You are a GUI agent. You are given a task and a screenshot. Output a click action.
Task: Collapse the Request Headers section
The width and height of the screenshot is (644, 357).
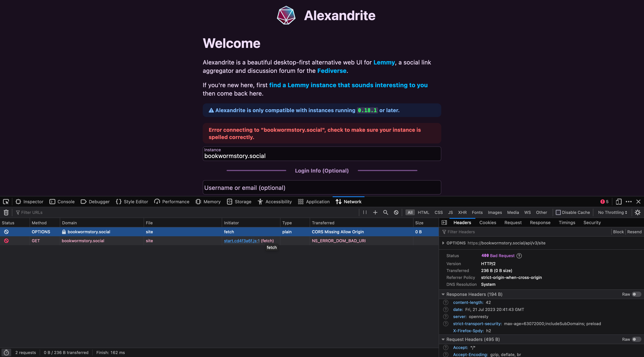coord(443,339)
